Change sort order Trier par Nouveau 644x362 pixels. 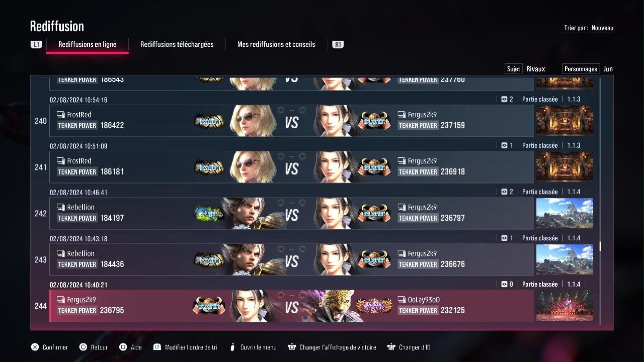click(589, 28)
